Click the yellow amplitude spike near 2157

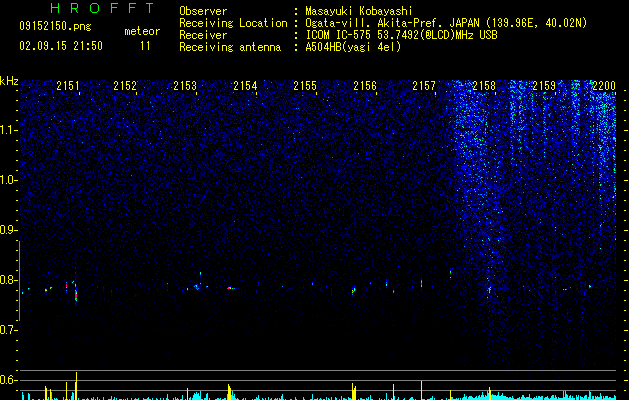click(x=421, y=390)
